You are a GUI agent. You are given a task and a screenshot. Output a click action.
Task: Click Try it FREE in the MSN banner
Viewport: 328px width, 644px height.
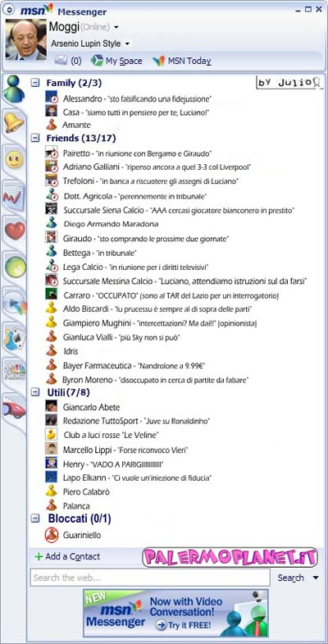click(x=184, y=625)
